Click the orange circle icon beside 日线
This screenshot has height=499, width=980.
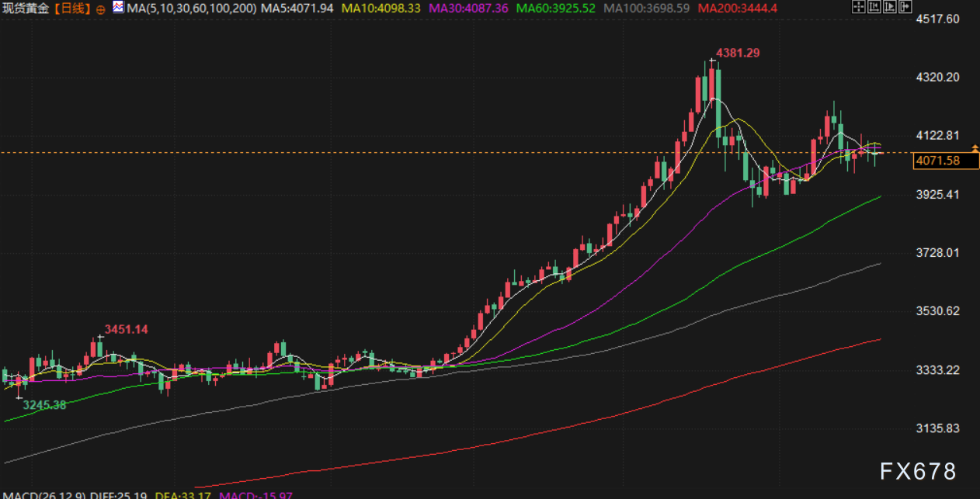click(x=102, y=9)
